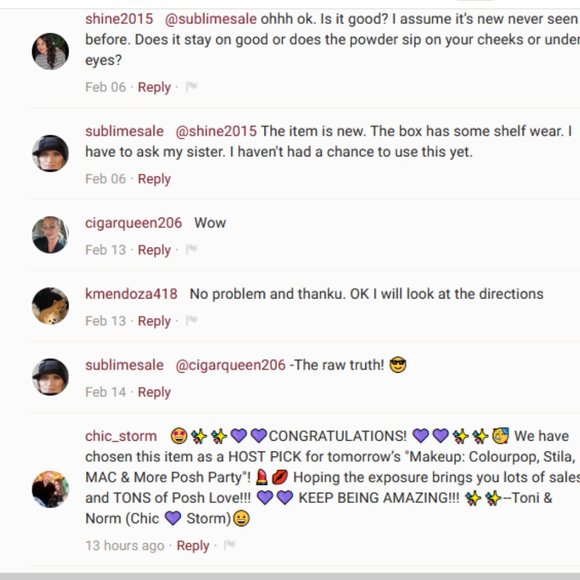Open kmendoza418's avatar image
580x580 pixels.
coord(50,306)
